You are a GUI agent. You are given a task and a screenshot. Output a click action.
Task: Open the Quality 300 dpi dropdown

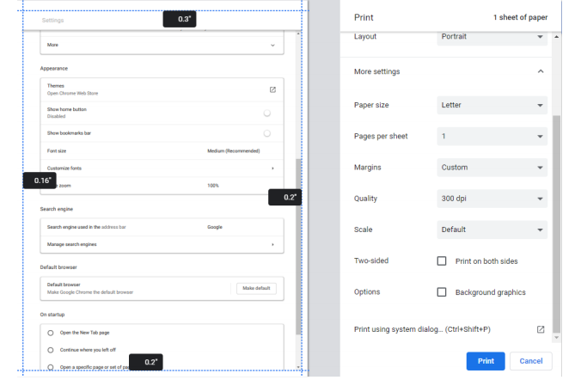(492, 199)
